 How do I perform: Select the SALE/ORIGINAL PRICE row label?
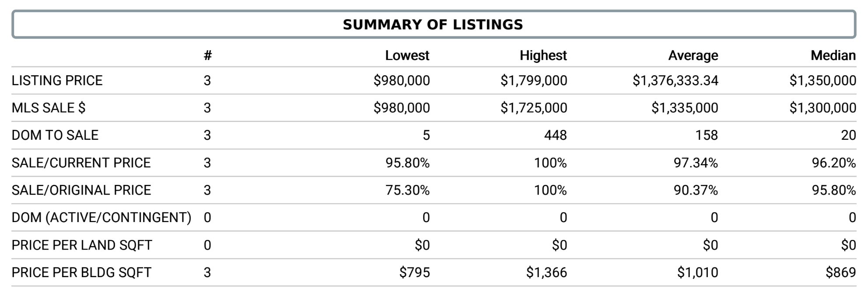(x=81, y=190)
